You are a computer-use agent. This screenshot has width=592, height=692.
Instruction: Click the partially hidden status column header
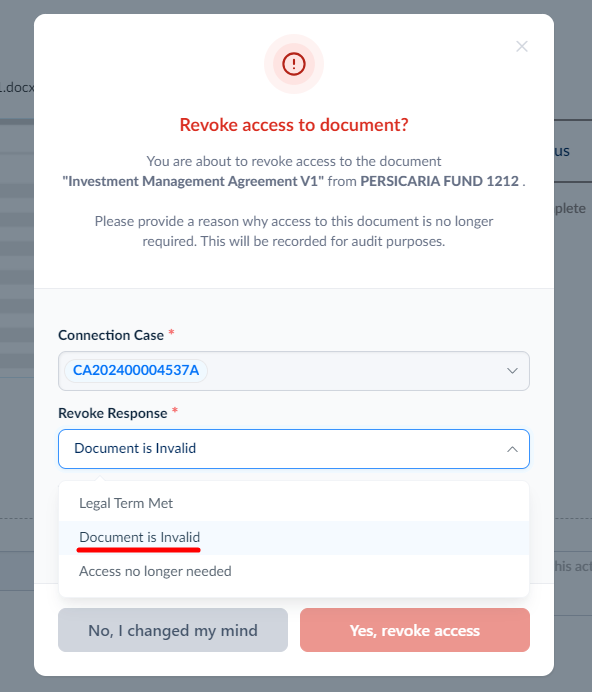(x=562, y=151)
